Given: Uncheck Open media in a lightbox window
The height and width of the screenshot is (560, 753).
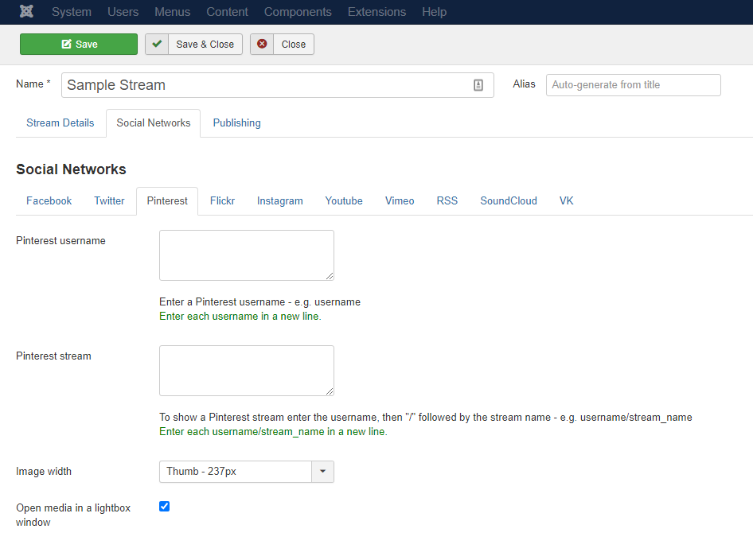Looking at the screenshot, I should tap(164, 506).
